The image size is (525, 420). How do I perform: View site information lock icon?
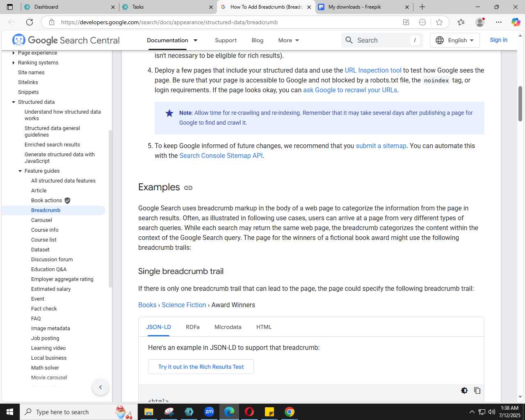pos(52,22)
